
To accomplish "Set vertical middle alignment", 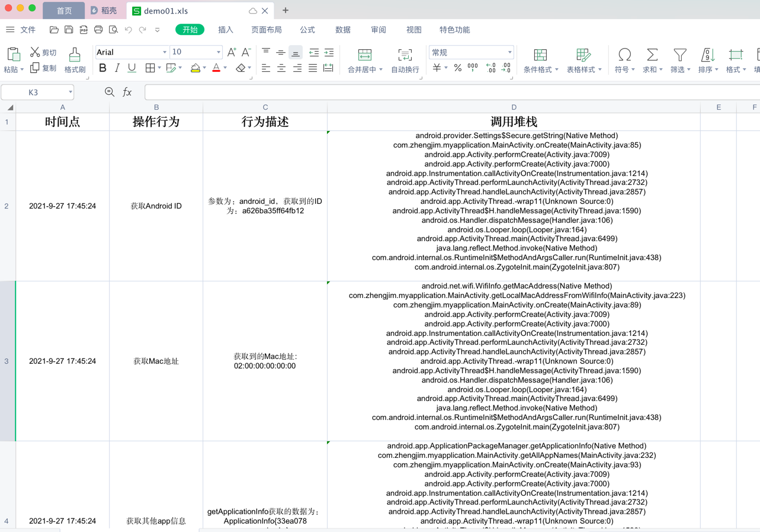I will tap(281, 52).
